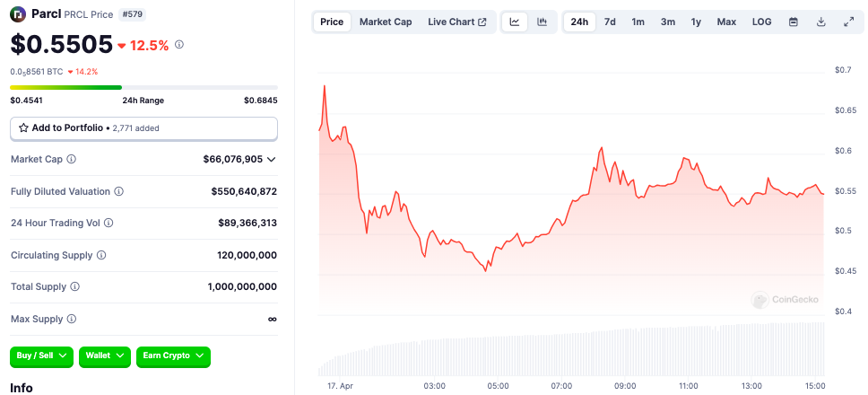
Task: Add Parcl to Portfolio
Action: [x=143, y=128]
